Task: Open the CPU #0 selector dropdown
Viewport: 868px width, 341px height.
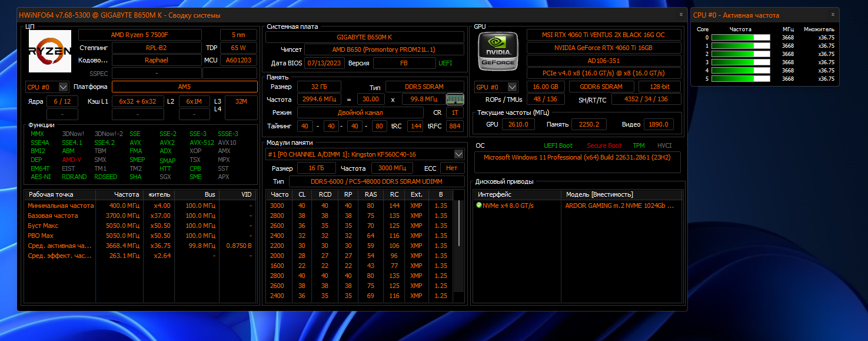Action: pos(64,87)
